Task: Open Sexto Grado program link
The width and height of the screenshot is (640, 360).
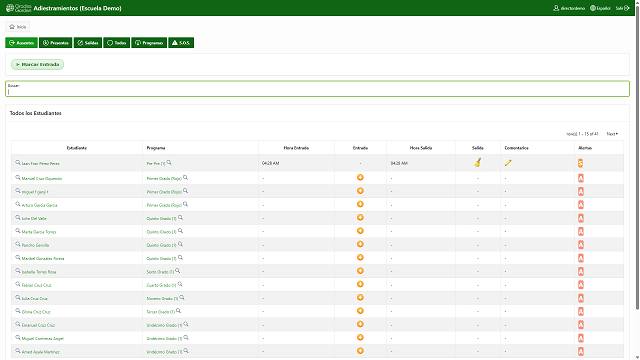Action: point(160,272)
